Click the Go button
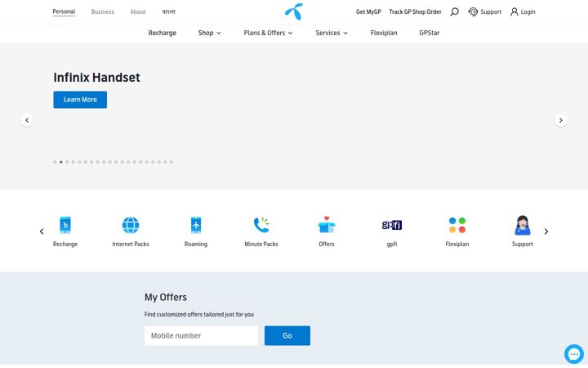 click(x=287, y=335)
